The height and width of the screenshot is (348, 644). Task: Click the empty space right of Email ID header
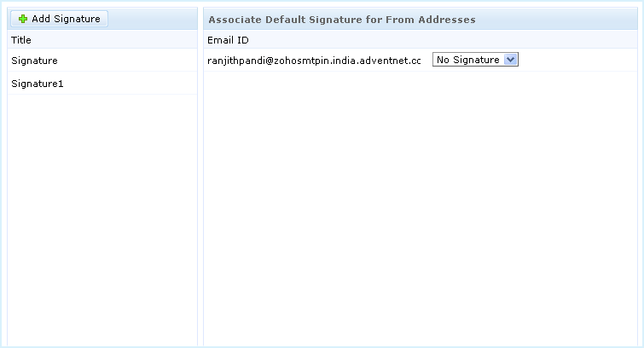426,40
